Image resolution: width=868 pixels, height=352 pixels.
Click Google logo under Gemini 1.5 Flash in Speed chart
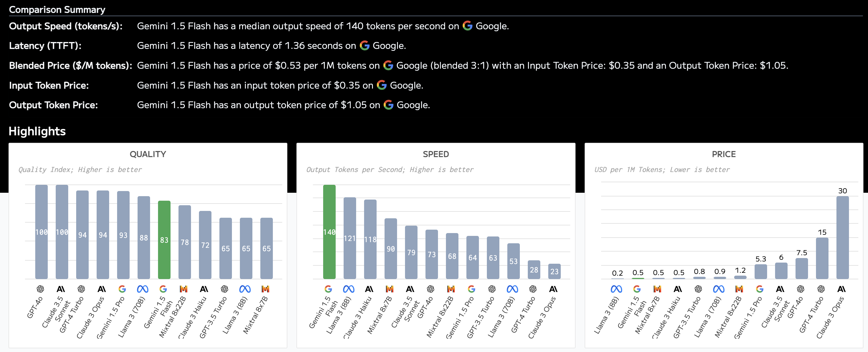[x=328, y=289]
